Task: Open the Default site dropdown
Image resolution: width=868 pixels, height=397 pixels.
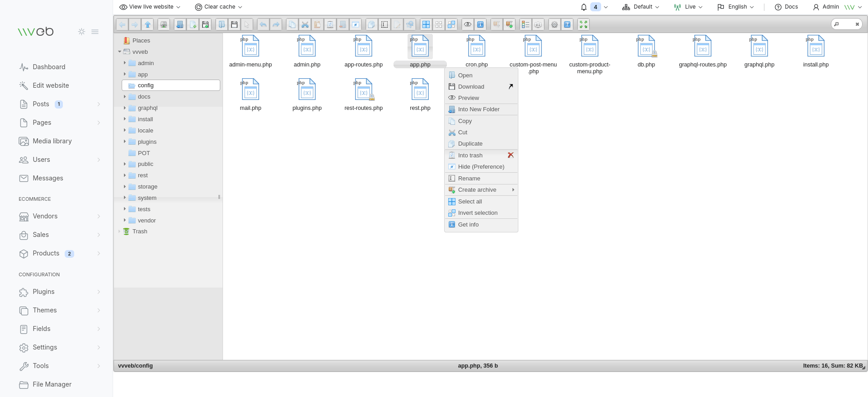Action: pos(640,7)
